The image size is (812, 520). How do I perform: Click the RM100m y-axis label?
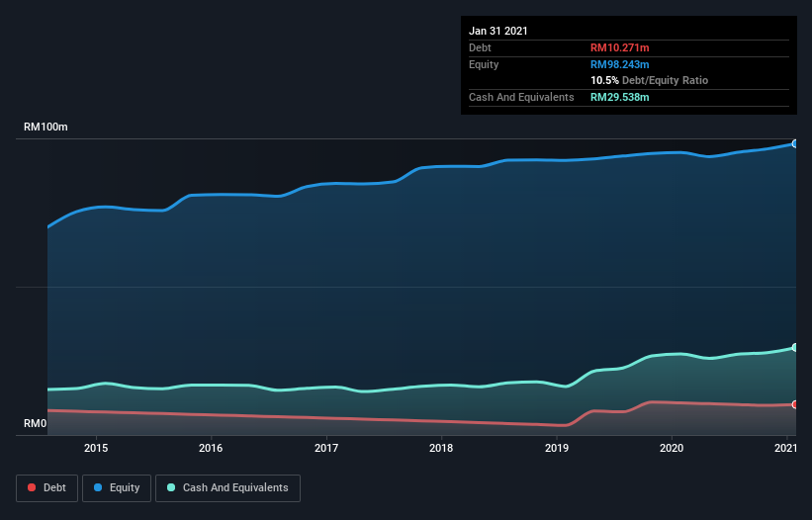point(45,127)
